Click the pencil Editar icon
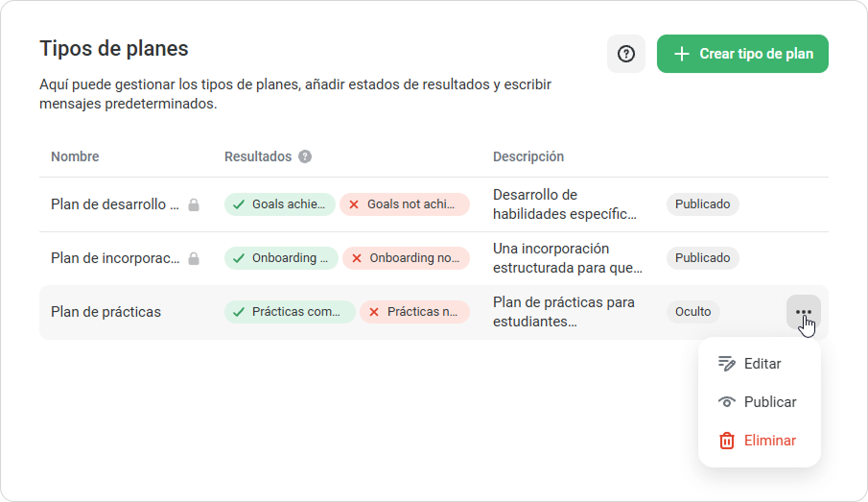Image resolution: width=868 pixels, height=502 pixels. pos(726,364)
